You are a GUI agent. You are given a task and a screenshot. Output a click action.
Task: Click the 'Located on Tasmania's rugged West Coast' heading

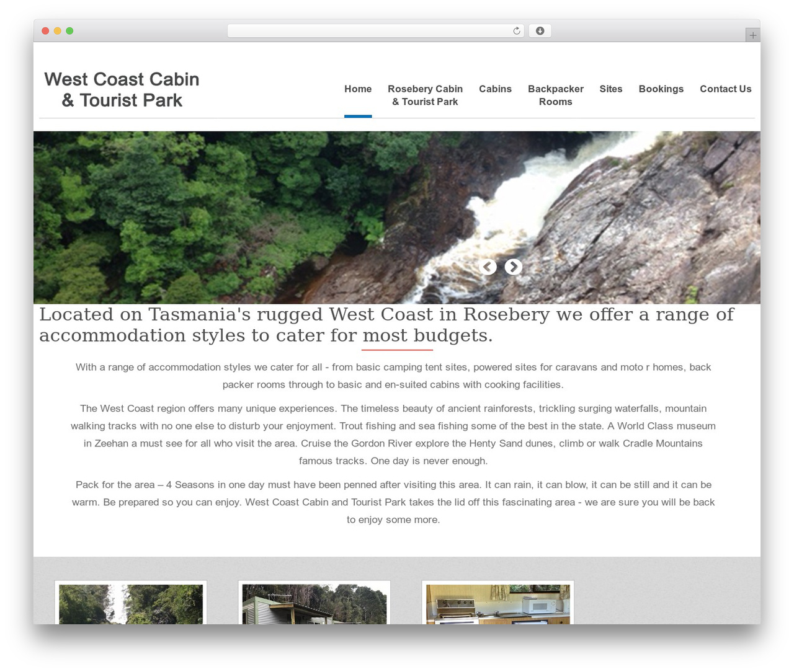click(386, 325)
